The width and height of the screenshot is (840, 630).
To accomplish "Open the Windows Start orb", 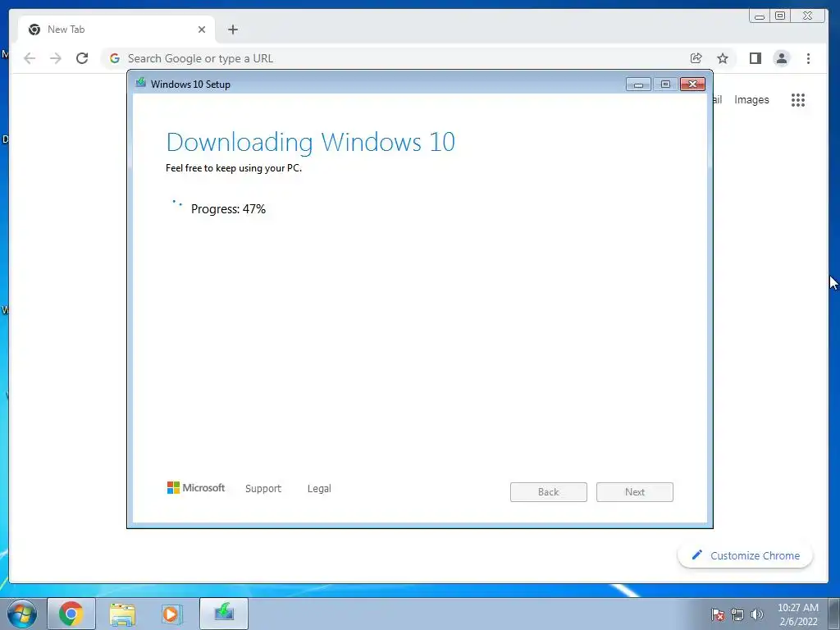I will 22,614.
